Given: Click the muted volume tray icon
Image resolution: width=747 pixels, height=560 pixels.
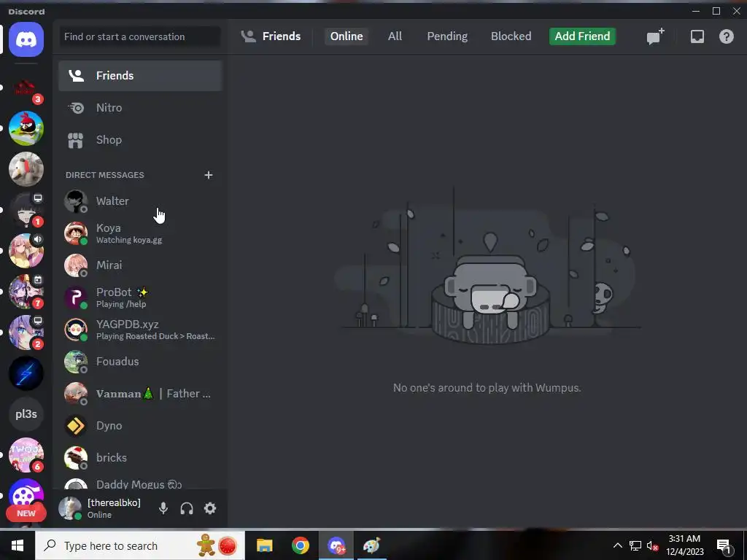Looking at the screenshot, I should point(652,546).
